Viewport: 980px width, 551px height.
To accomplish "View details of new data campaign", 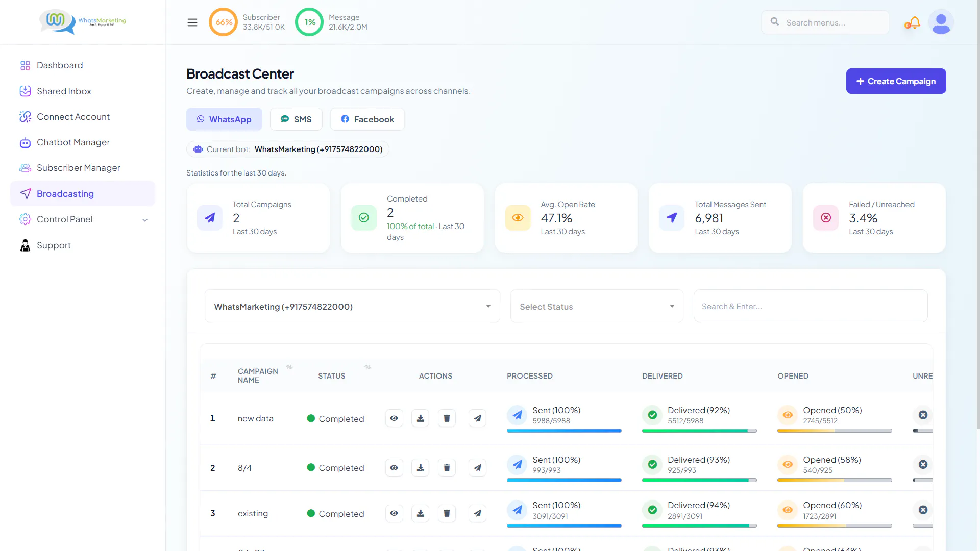I will 394,418.
